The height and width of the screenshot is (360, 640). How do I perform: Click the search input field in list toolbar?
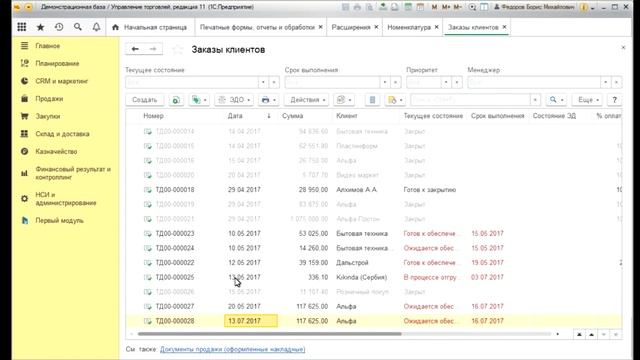pyautogui.click(x=470, y=100)
